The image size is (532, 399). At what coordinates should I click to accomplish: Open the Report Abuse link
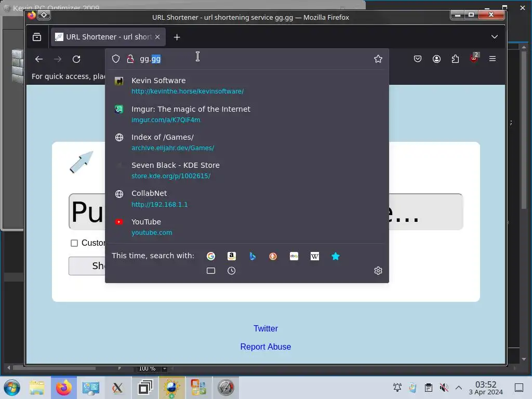pyautogui.click(x=265, y=347)
